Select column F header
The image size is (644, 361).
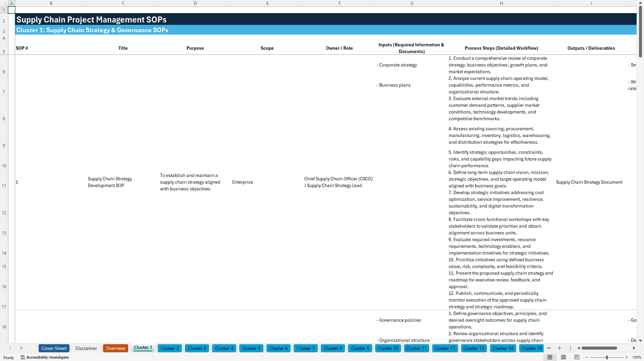click(x=340, y=3)
